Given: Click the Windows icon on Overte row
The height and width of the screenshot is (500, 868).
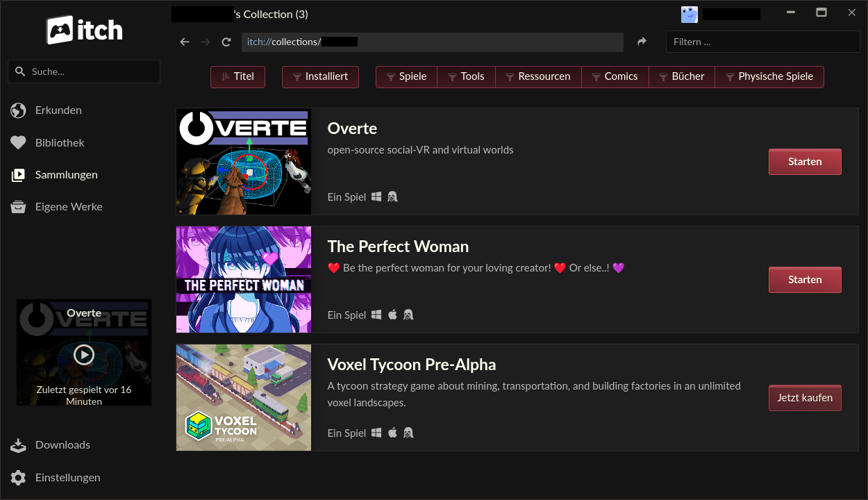Looking at the screenshot, I should (376, 197).
